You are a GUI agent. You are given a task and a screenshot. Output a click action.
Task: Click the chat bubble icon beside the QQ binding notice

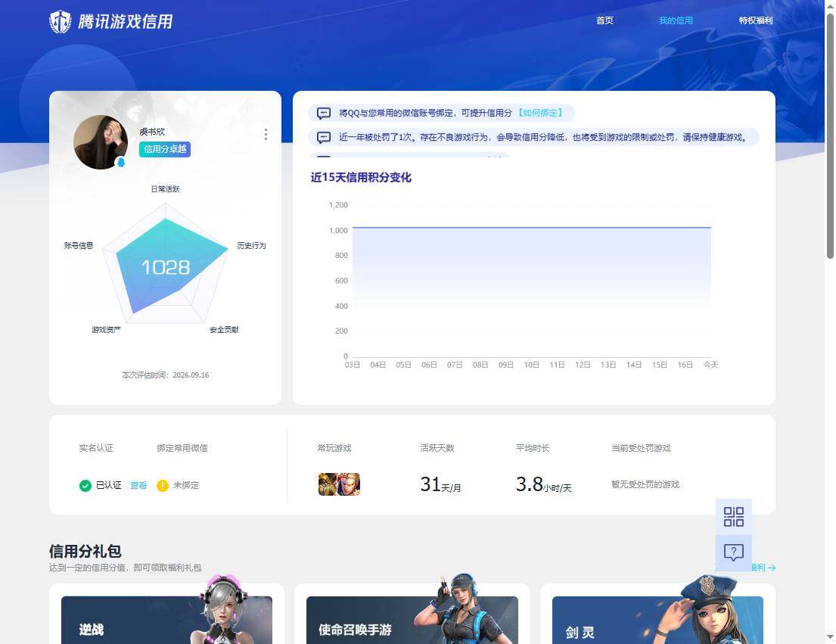[324, 113]
